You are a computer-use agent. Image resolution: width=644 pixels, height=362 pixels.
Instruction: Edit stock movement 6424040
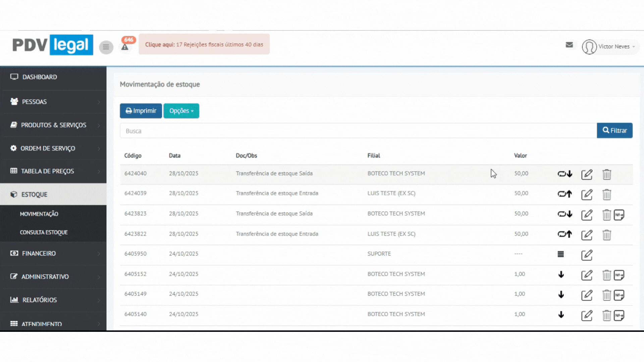click(x=587, y=174)
